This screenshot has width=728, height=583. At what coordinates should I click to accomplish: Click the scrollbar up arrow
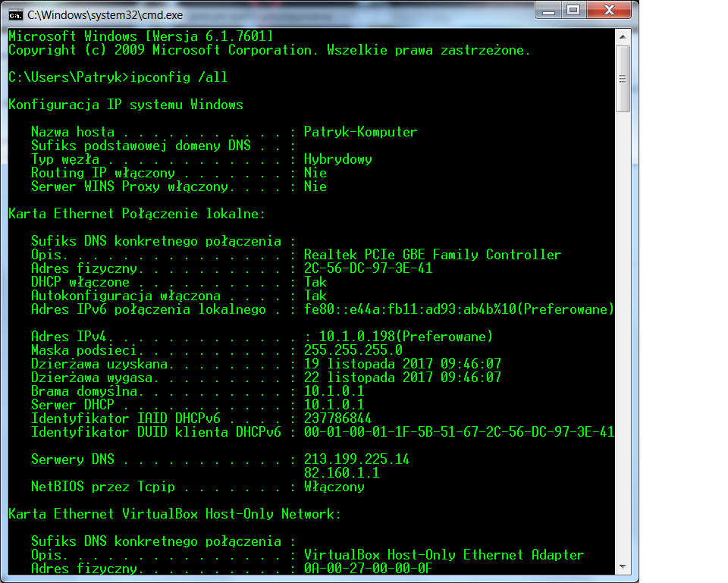coord(623,36)
